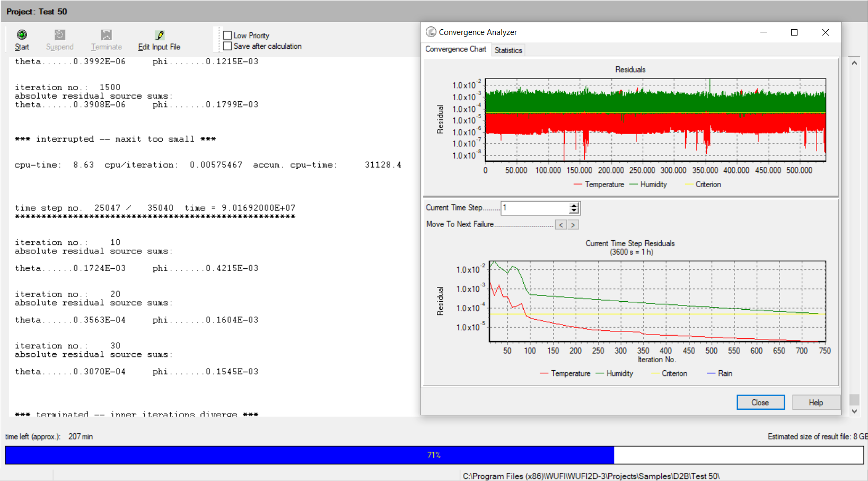Screen dimensions: 868x481
Task: Enable the Low Priority checkbox
Action: pos(228,35)
